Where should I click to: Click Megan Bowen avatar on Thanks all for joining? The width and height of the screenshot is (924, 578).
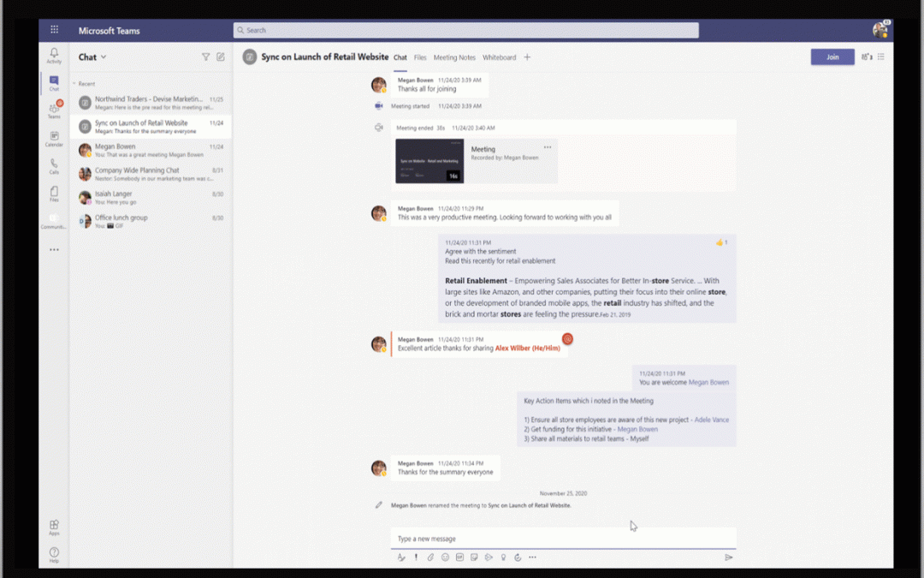(379, 85)
